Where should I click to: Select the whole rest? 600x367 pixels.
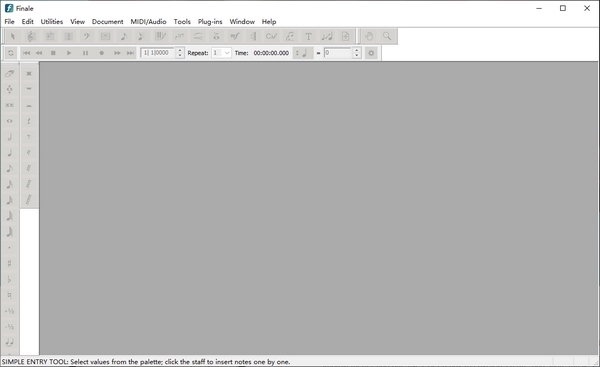point(29,89)
